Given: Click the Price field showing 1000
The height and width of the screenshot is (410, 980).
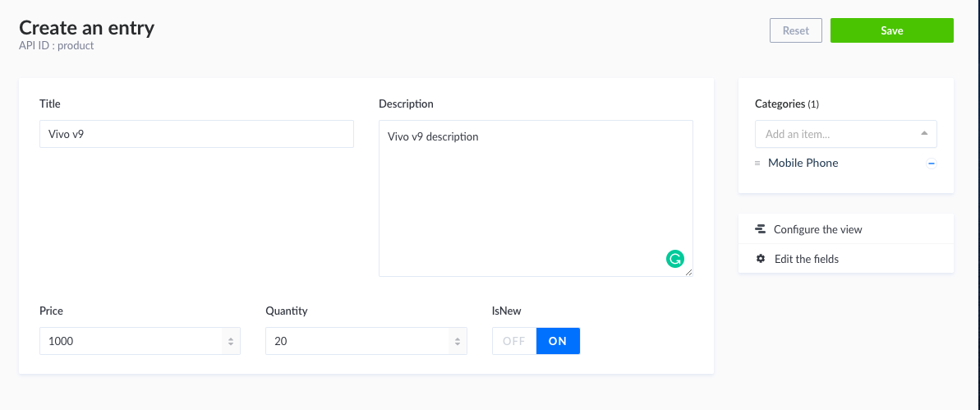Looking at the screenshot, I should point(131,341).
